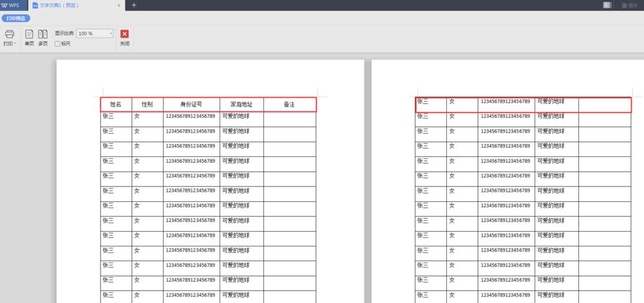
Task: Open a new tab with plus icon
Action: [x=134, y=5]
